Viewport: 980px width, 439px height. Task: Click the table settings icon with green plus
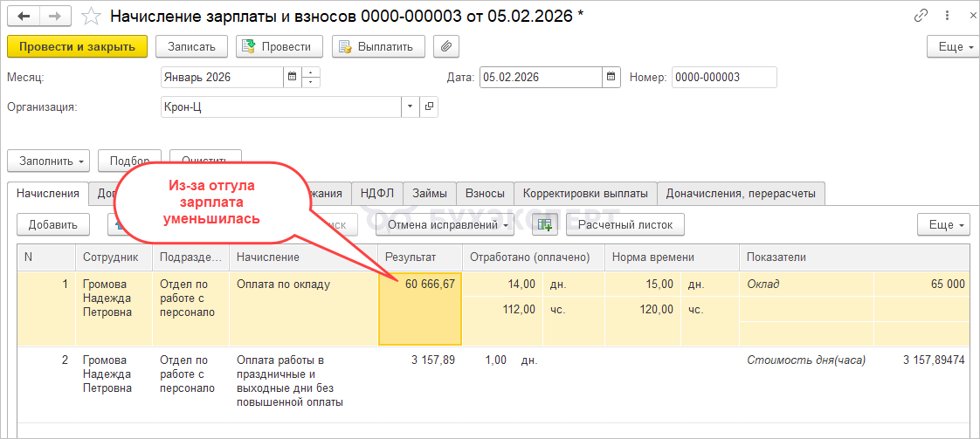coord(545,225)
